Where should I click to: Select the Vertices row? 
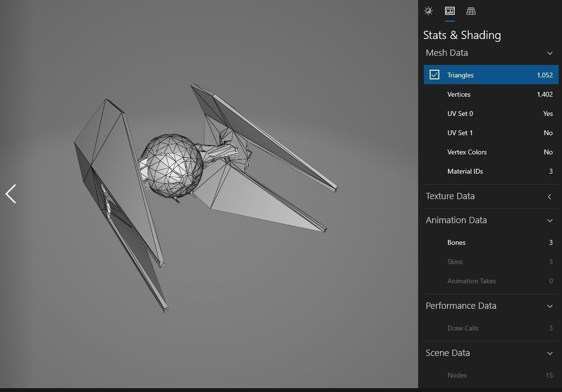click(x=491, y=94)
